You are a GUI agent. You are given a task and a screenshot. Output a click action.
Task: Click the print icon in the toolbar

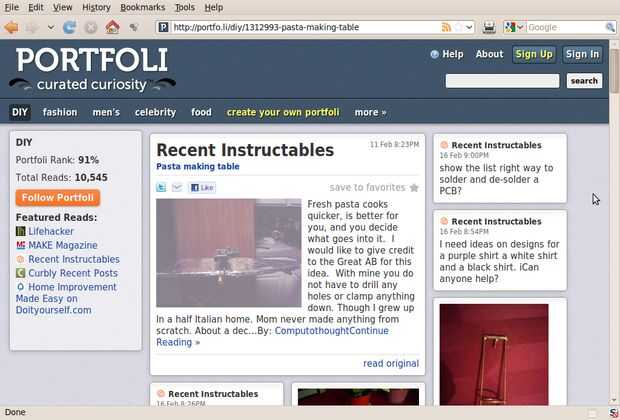coord(489,27)
